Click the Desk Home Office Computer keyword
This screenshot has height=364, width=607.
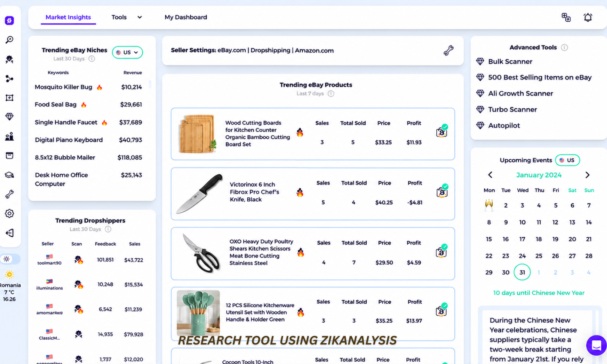pyautogui.click(x=61, y=180)
